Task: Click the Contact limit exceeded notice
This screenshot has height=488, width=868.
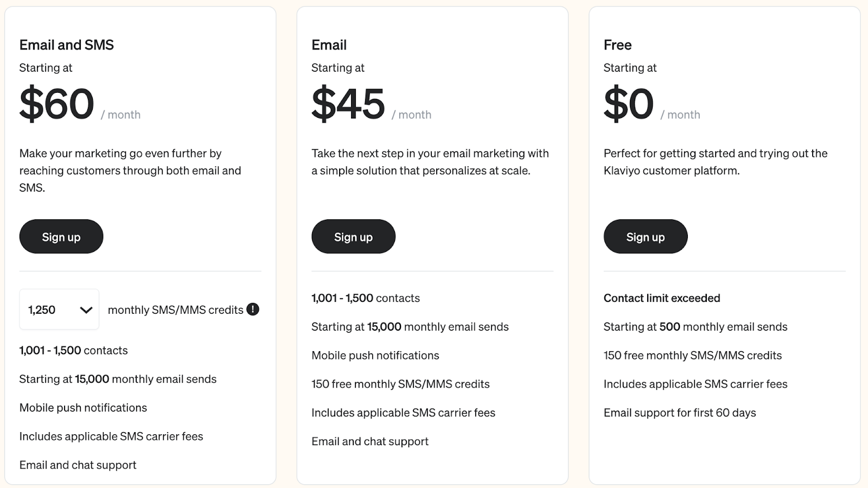Action: pos(662,298)
